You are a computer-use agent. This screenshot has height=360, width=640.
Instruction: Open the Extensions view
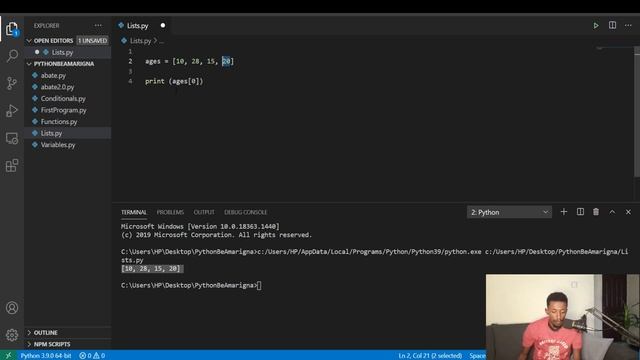pyautogui.click(x=12, y=166)
